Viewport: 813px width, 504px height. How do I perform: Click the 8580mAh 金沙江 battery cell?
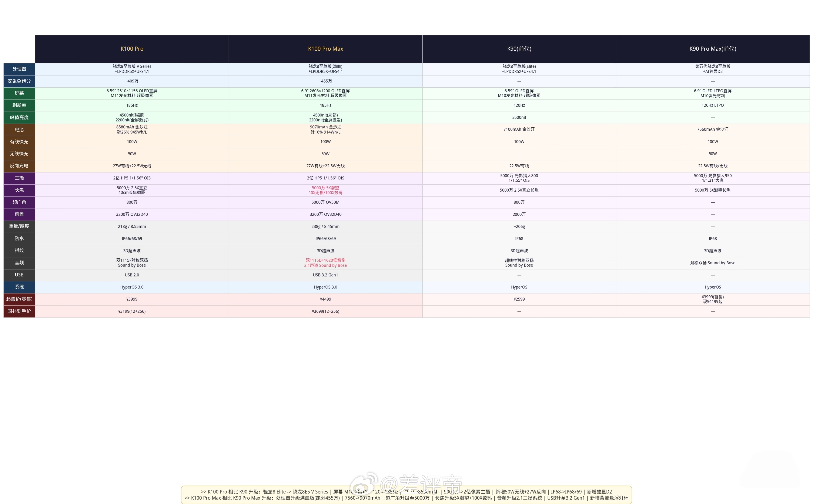click(132, 130)
